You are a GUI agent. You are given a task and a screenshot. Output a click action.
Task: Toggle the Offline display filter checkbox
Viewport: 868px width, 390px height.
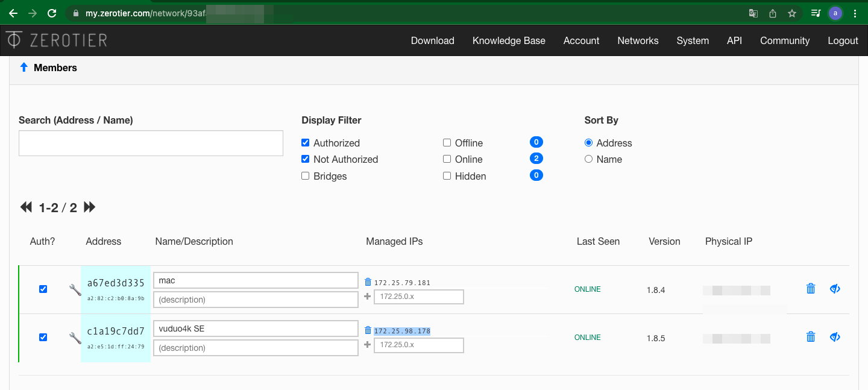(447, 143)
